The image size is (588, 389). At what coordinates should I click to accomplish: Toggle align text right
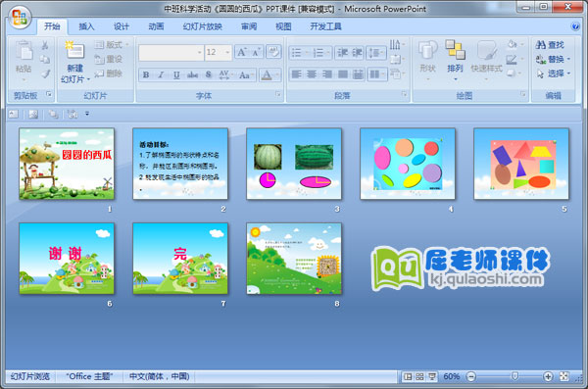pos(327,74)
